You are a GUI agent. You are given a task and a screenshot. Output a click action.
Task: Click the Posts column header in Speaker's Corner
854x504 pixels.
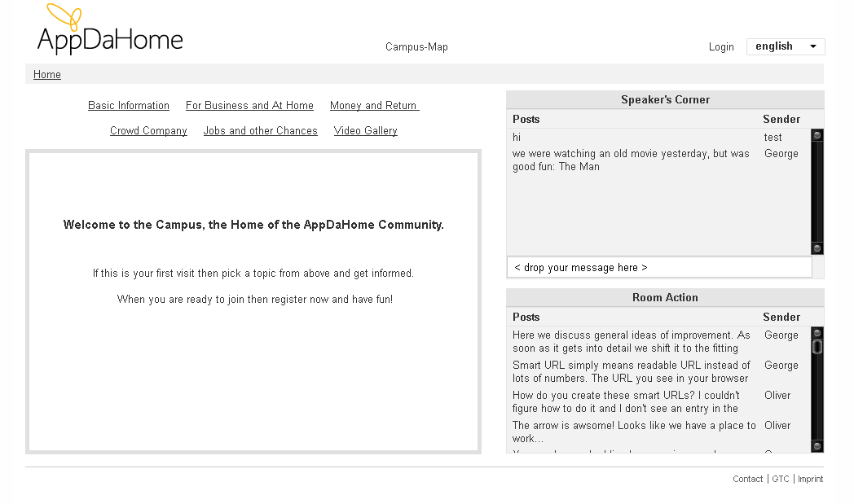[x=526, y=119]
